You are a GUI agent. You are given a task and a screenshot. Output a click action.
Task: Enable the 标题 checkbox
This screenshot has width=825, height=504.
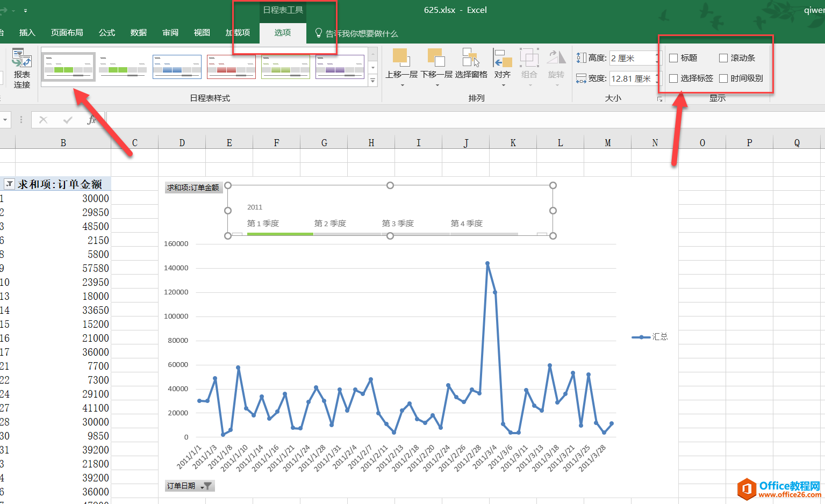pos(673,58)
